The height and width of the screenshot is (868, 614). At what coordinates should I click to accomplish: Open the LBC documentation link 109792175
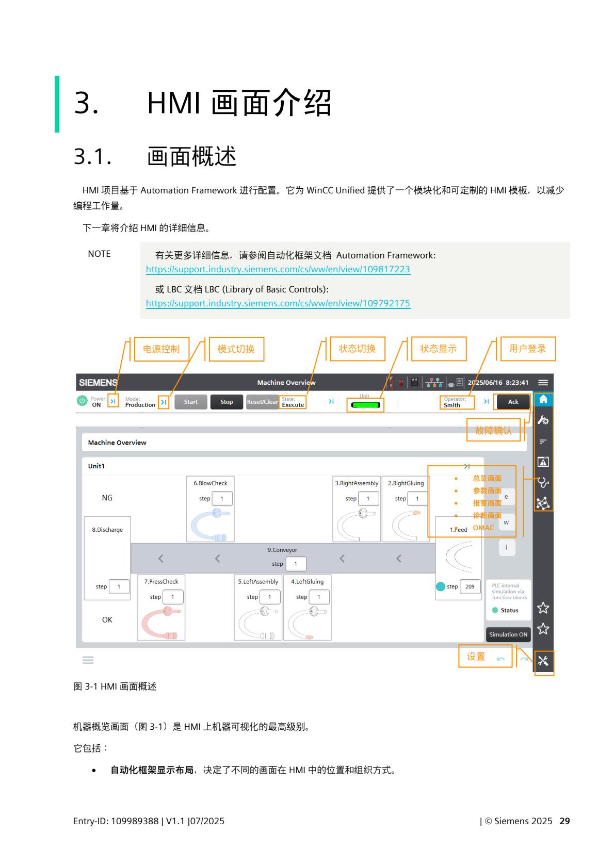[x=278, y=303]
